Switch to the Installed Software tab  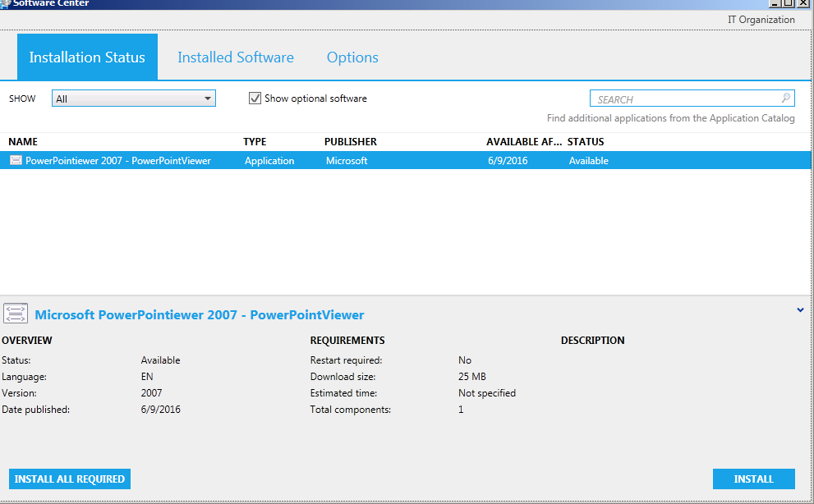(x=236, y=57)
